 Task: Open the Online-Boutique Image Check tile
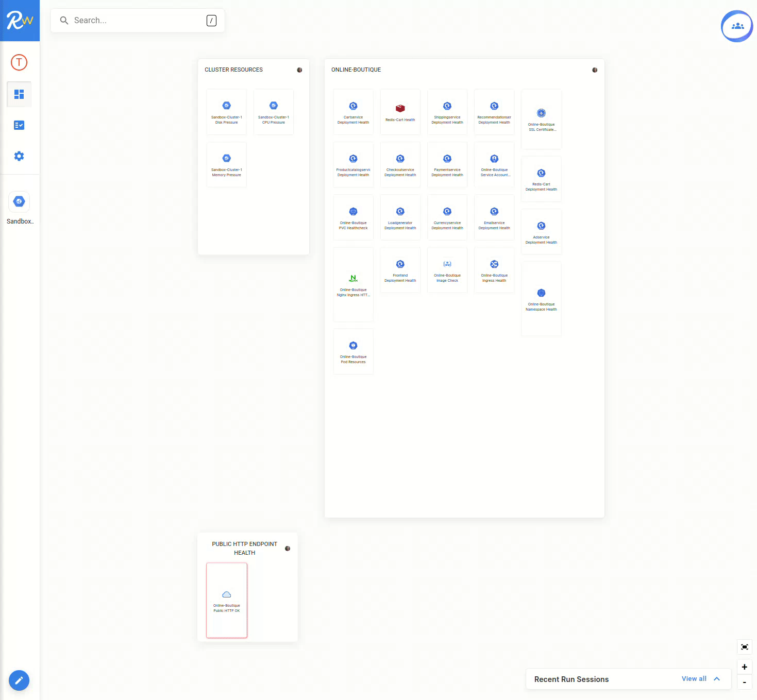click(447, 269)
